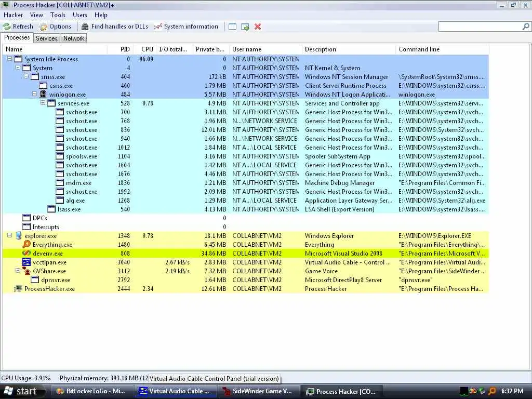Click the Microsoft Visual Studio 2008 description cell
532x399 pixels.
343,253
